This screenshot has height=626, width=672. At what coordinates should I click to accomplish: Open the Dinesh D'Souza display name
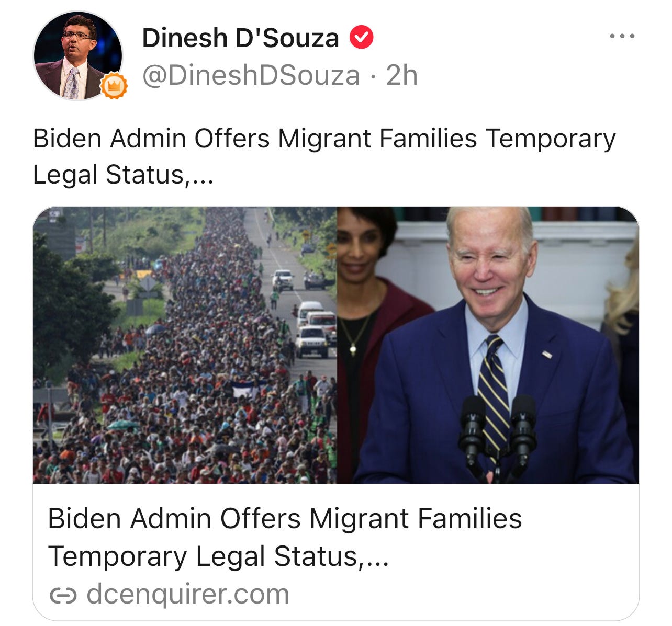[x=241, y=38]
